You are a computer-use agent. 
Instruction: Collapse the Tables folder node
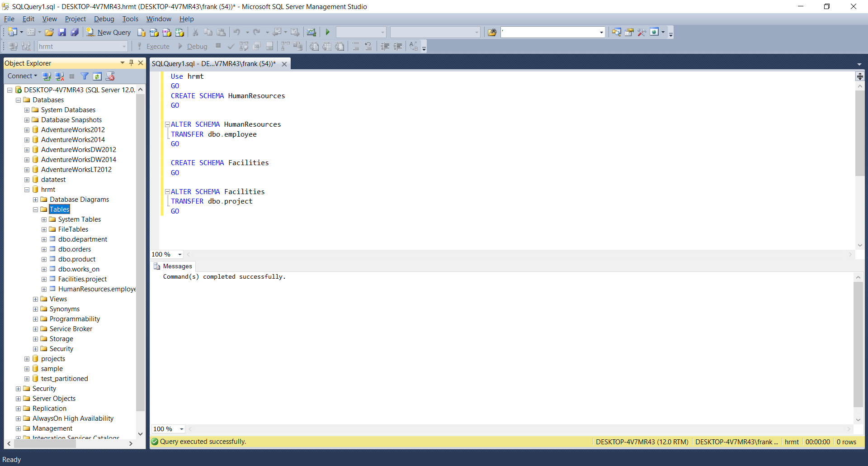pos(35,209)
